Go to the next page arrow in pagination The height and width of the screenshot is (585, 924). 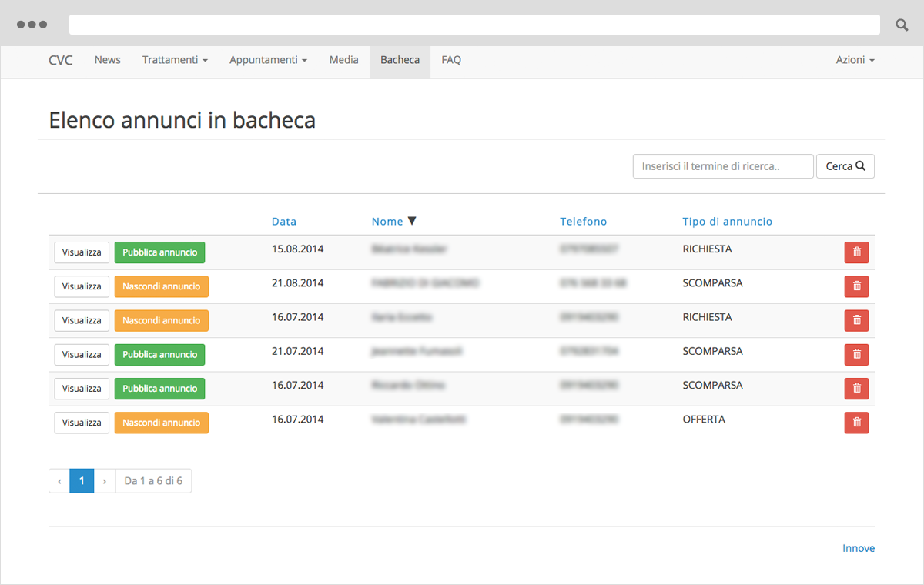[105, 481]
